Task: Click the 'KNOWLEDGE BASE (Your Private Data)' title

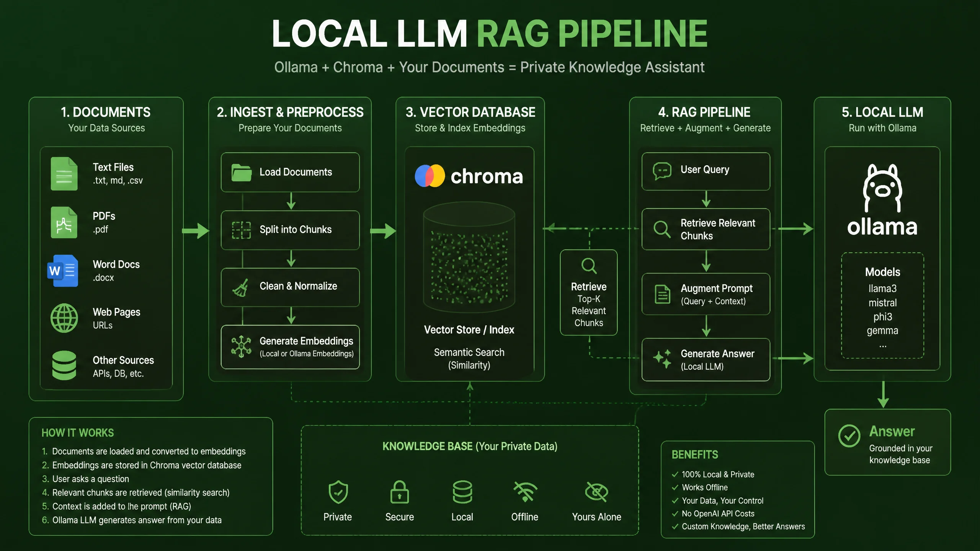Action: [470, 446]
